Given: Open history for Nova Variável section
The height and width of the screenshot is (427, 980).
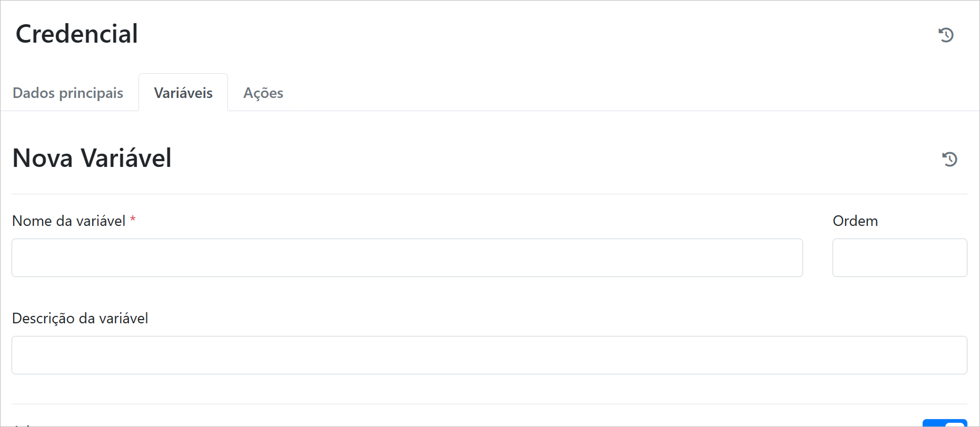Looking at the screenshot, I should click(x=949, y=159).
